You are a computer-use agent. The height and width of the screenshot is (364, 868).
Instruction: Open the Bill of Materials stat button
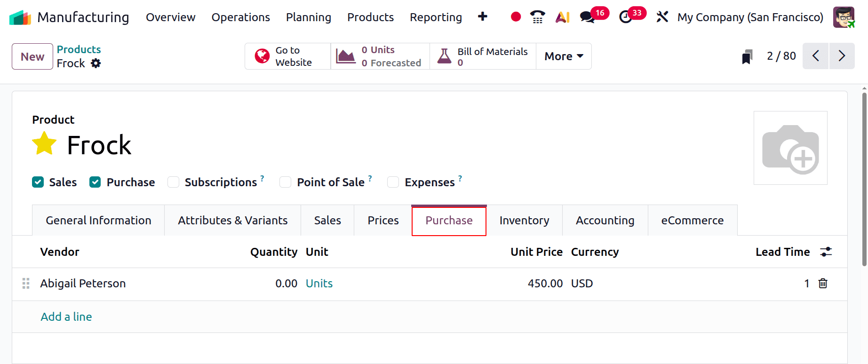(483, 56)
